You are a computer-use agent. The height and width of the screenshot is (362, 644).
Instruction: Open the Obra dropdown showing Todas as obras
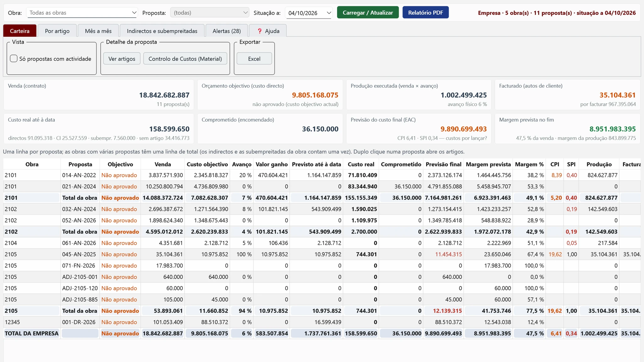82,13
